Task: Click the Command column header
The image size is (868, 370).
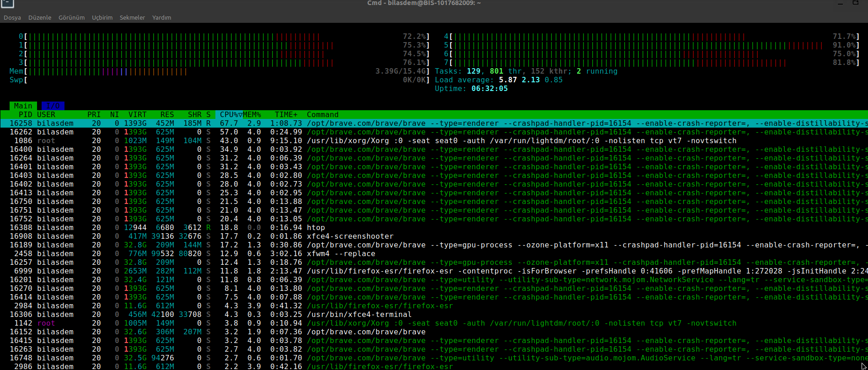Action: pyautogui.click(x=322, y=114)
